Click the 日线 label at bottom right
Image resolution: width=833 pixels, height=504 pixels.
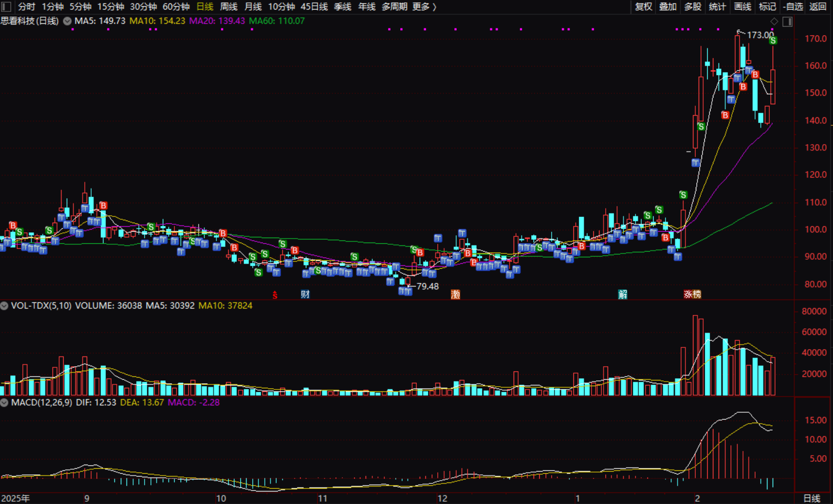click(812, 498)
